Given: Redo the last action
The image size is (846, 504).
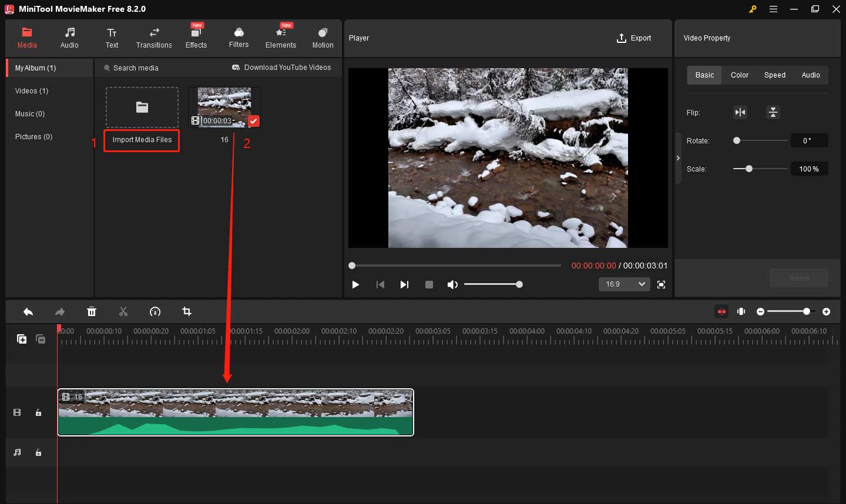Looking at the screenshot, I should [x=60, y=312].
